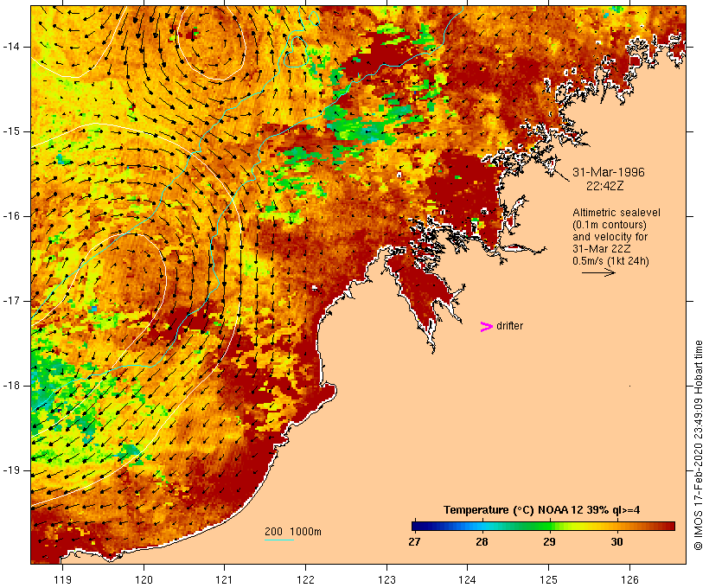The width and height of the screenshot is (709, 588).
Task: Click the latitude label '-14'
Action: tap(12, 47)
